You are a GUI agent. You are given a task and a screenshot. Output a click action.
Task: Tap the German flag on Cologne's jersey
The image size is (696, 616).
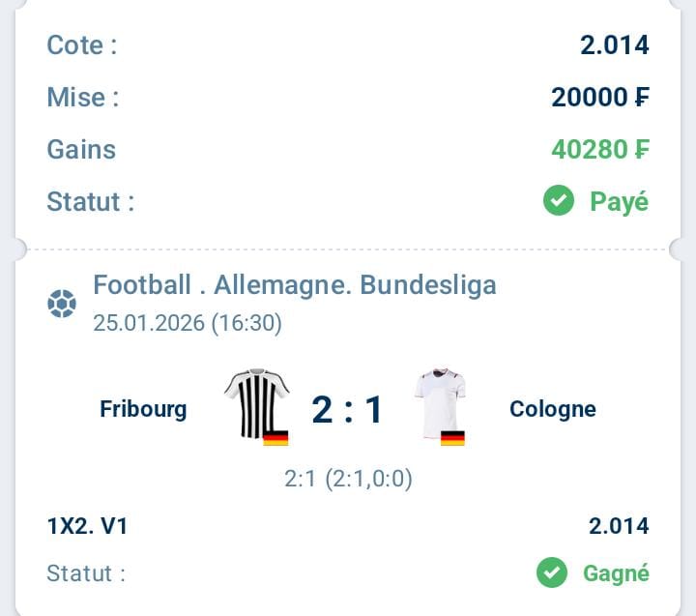tap(452, 438)
